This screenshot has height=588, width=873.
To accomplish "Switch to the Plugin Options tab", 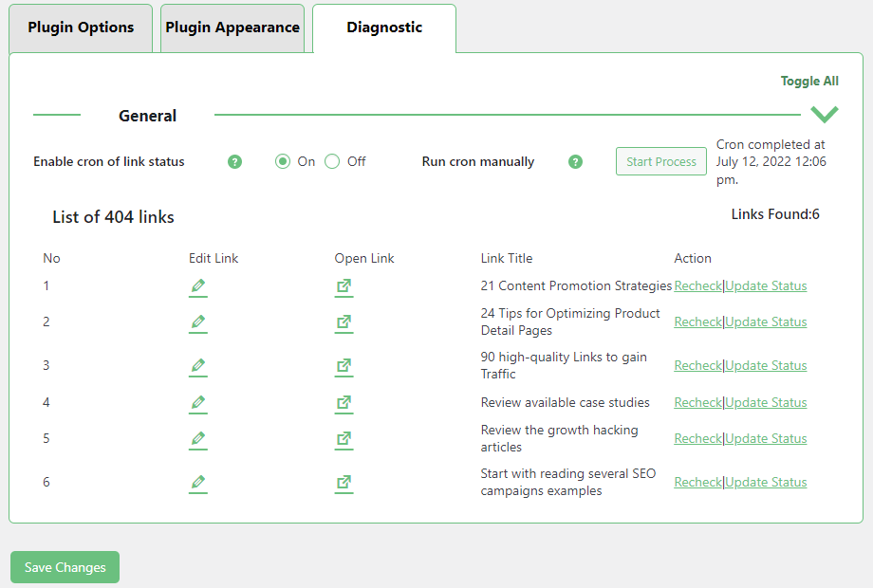I will coord(81,28).
